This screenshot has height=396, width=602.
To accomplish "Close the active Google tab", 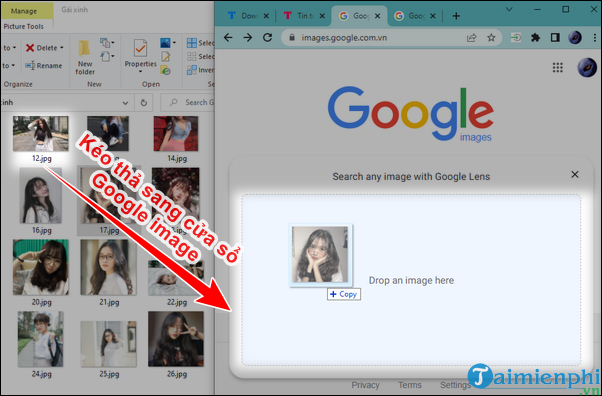I will pos(377,16).
